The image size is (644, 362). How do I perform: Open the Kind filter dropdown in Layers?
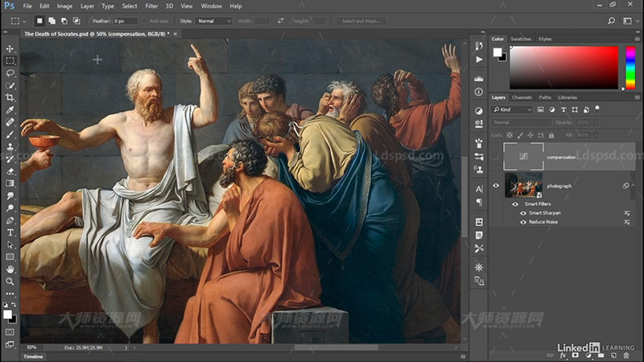click(513, 109)
